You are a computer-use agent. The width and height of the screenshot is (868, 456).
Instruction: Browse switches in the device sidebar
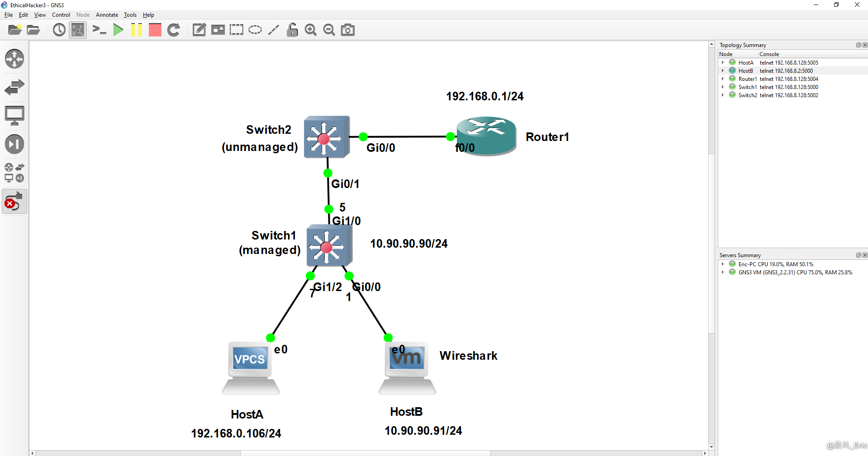(x=14, y=87)
